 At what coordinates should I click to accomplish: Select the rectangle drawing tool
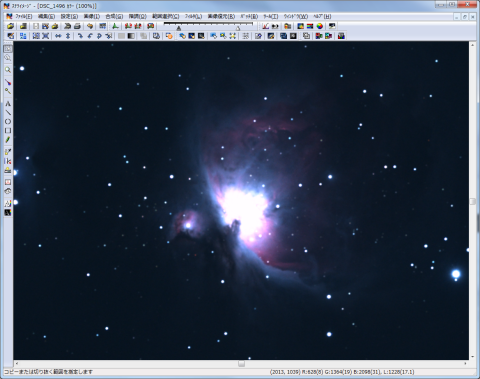8,131
